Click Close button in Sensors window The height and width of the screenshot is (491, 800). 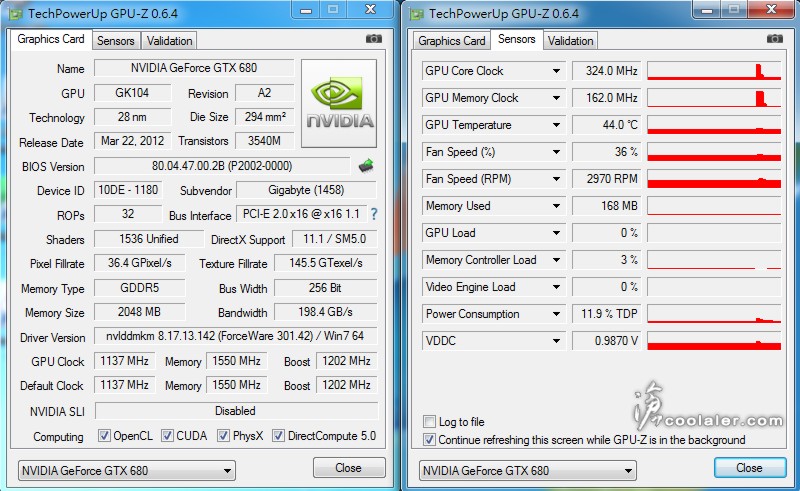[749, 468]
